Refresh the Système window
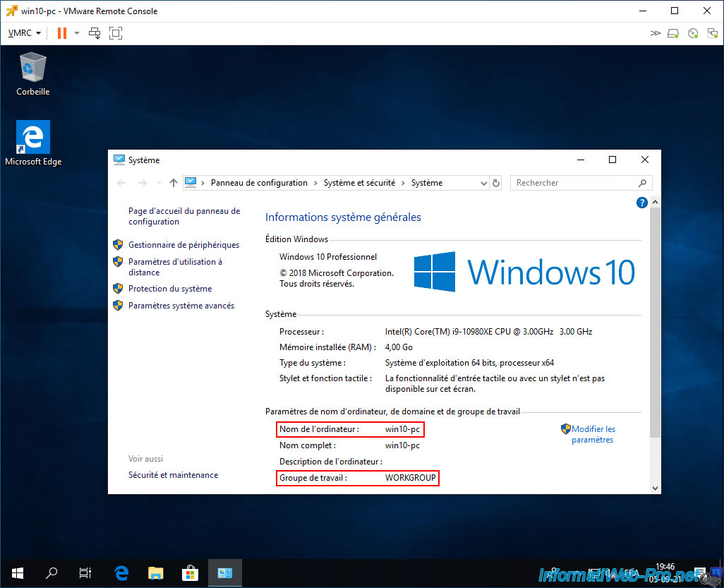724x588 pixels. [496, 183]
